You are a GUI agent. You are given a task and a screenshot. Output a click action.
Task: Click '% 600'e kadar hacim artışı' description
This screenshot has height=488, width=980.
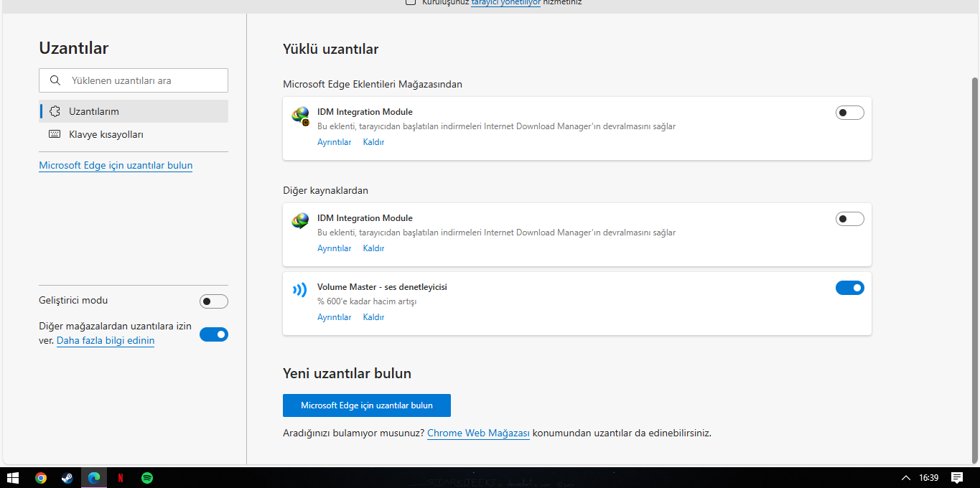(x=367, y=301)
